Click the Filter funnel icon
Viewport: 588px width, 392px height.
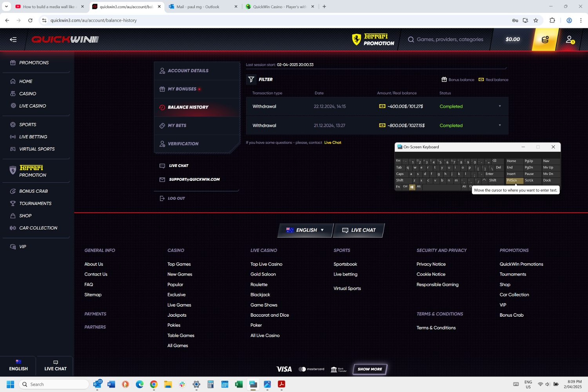[251, 80]
